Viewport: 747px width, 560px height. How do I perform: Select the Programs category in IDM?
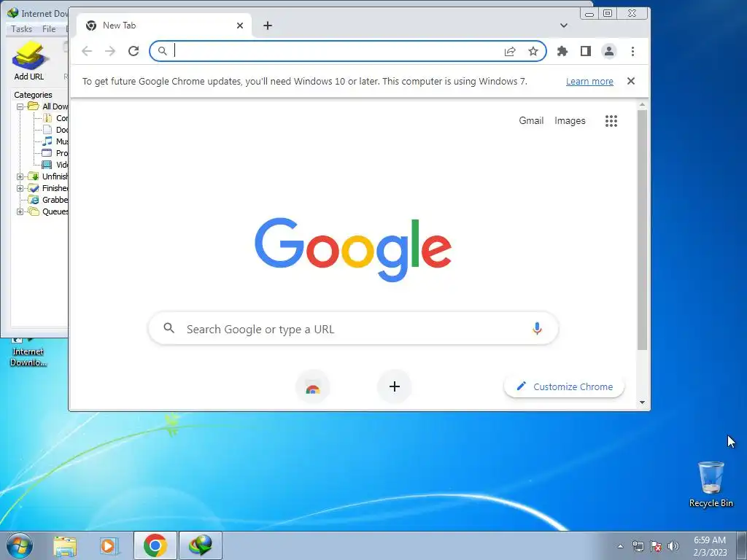tap(55, 153)
